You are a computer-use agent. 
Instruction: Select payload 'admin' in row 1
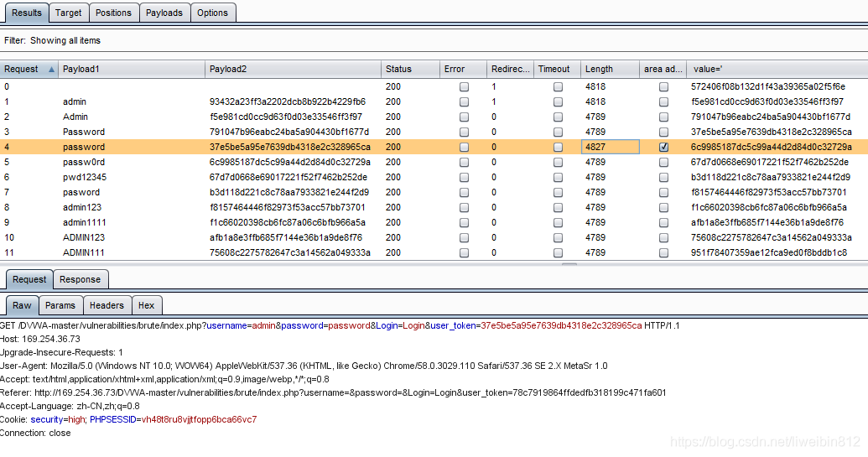tap(74, 101)
